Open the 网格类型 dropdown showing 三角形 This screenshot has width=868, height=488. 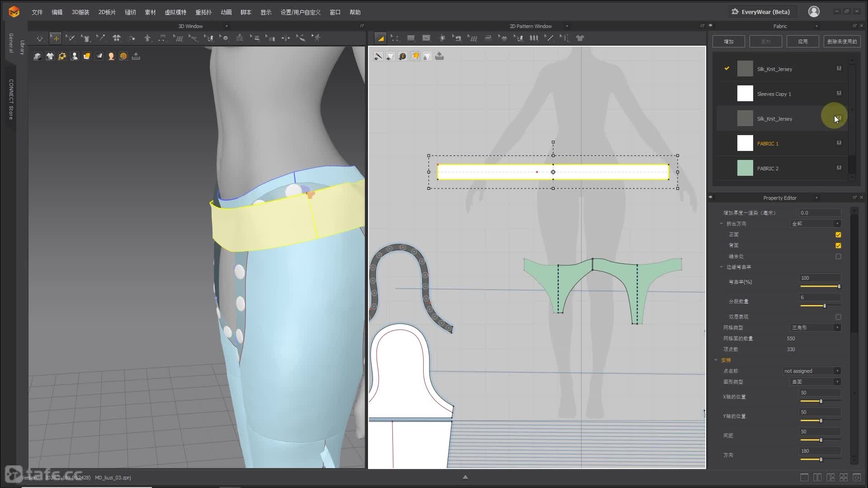(x=816, y=328)
